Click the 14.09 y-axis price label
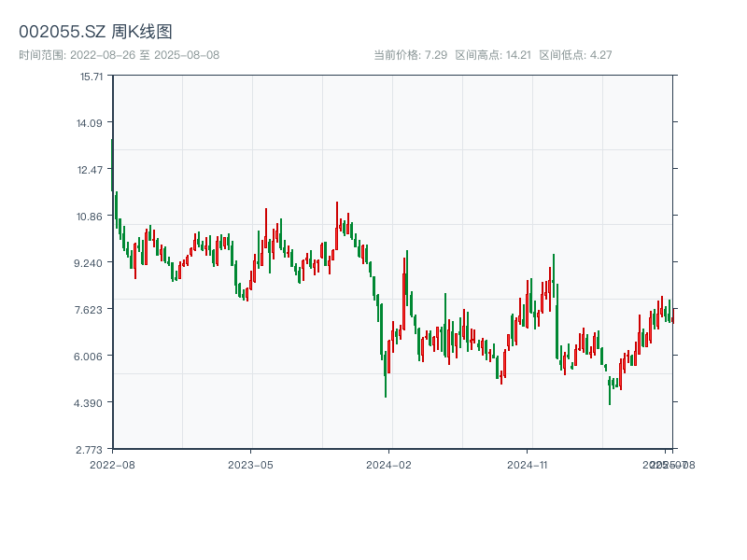 coord(92,123)
